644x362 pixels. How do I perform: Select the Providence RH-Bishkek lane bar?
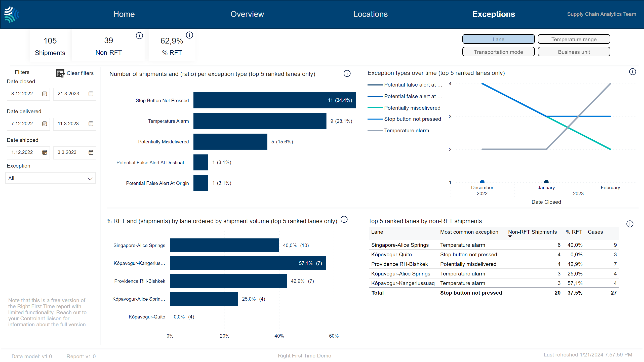pos(228,281)
